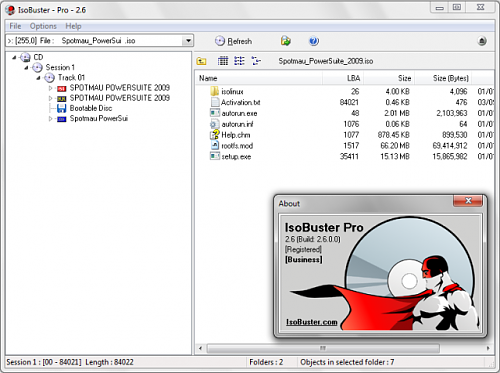500x373 pixels.
Task: Select the Help.chm file name
Action: pos(236,135)
